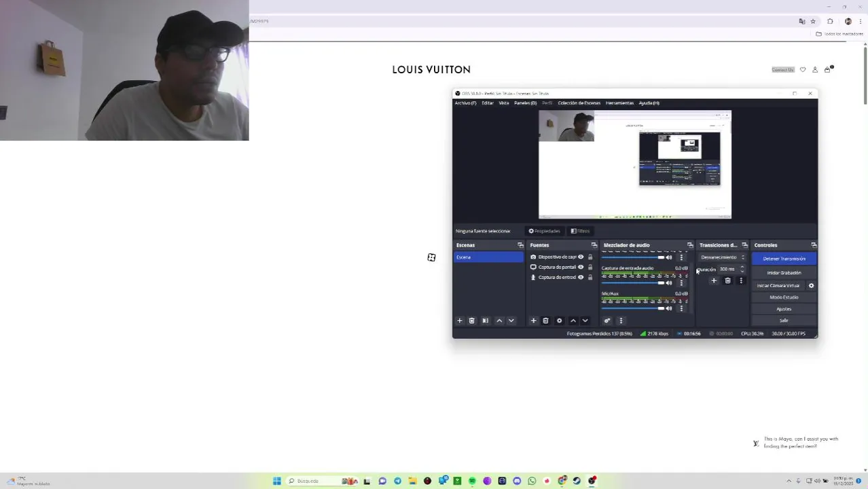Open advanced audio properties gears icon
This screenshot has width=868, height=489.
coord(607,321)
